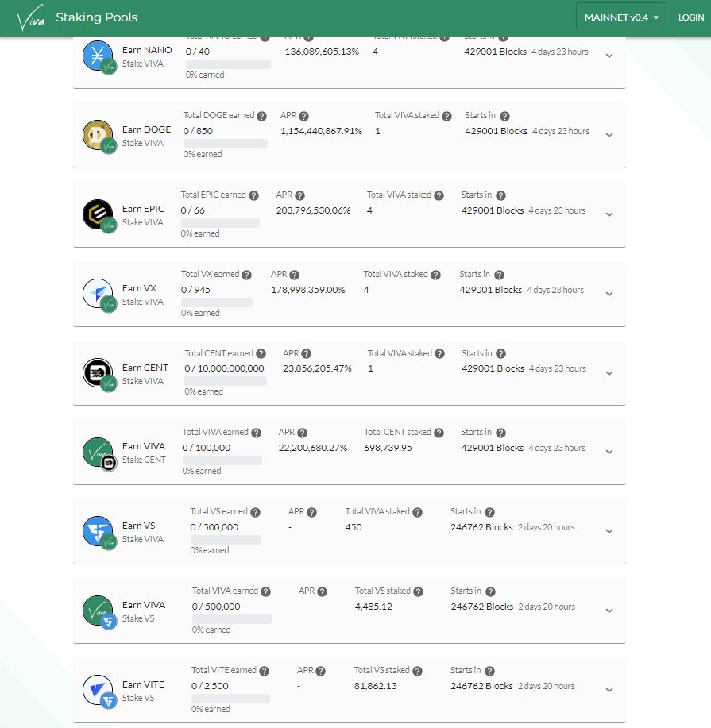Image resolution: width=711 pixels, height=728 pixels.
Task: Click the Earn DOGE label
Action: click(146, 129)
